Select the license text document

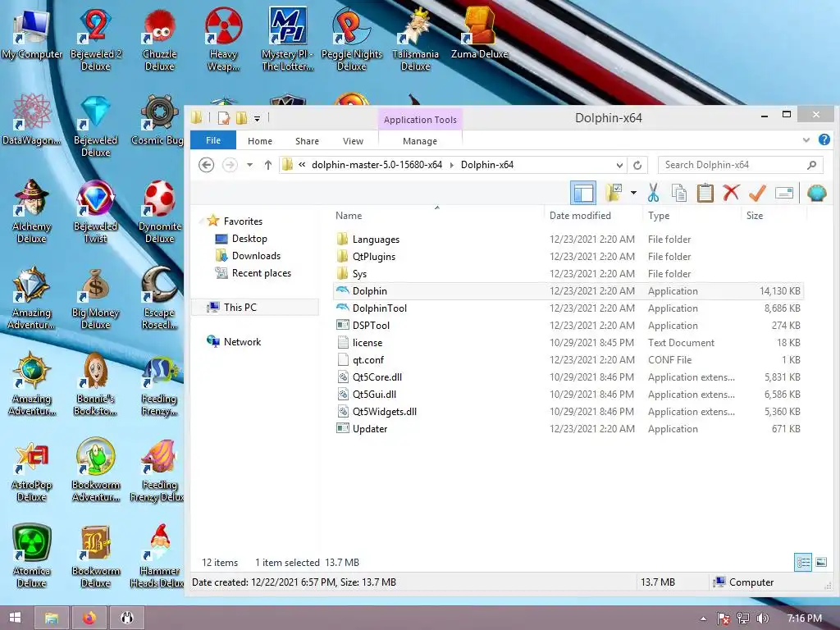coord(568,342)
